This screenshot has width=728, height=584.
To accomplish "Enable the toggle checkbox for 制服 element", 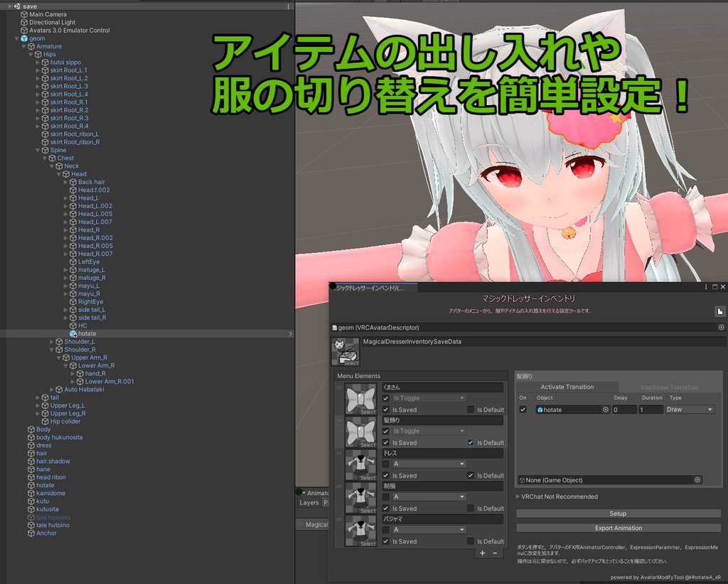I will coord(386,497).
